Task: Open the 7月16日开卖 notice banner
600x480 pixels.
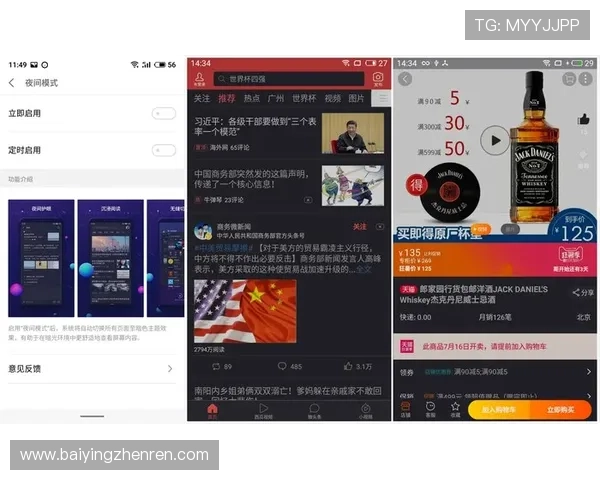Action: point(494,346)
